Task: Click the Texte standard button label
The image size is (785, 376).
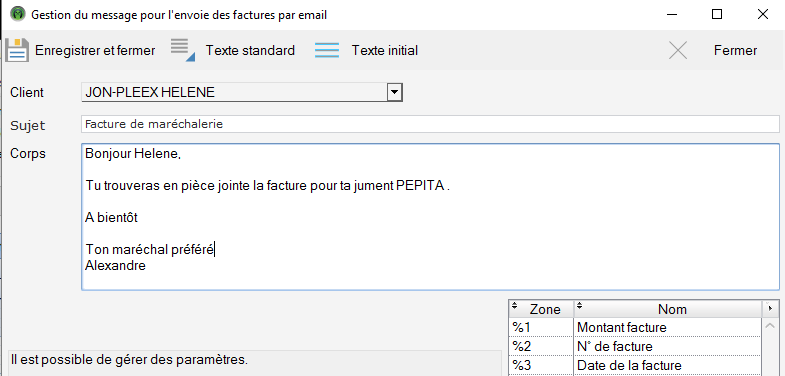Action: tap(250, 51)
